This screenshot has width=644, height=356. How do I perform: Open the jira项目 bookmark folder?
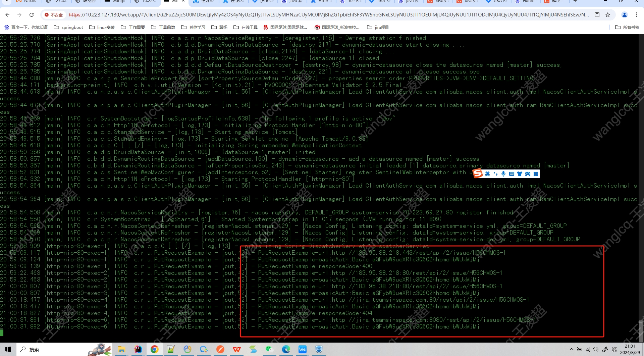pos(378,27)
